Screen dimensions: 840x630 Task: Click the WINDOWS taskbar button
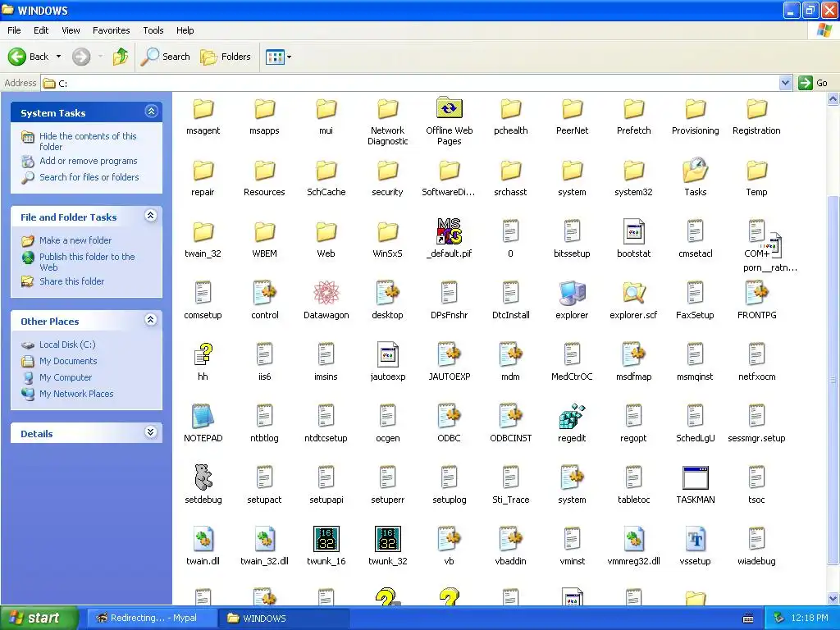tap(284, 619)
